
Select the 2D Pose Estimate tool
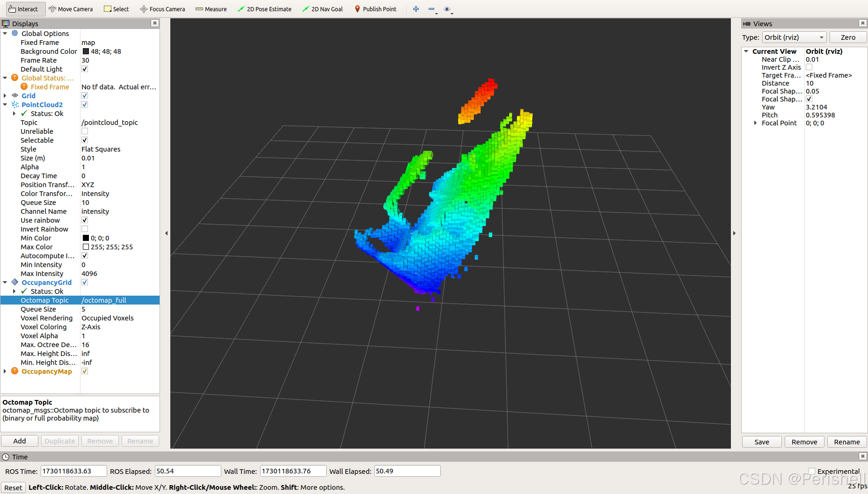(264, 9)
